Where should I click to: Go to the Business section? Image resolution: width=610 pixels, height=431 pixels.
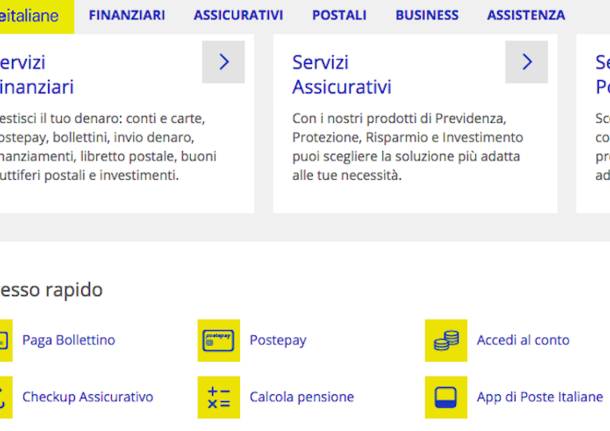coord(427,15)
